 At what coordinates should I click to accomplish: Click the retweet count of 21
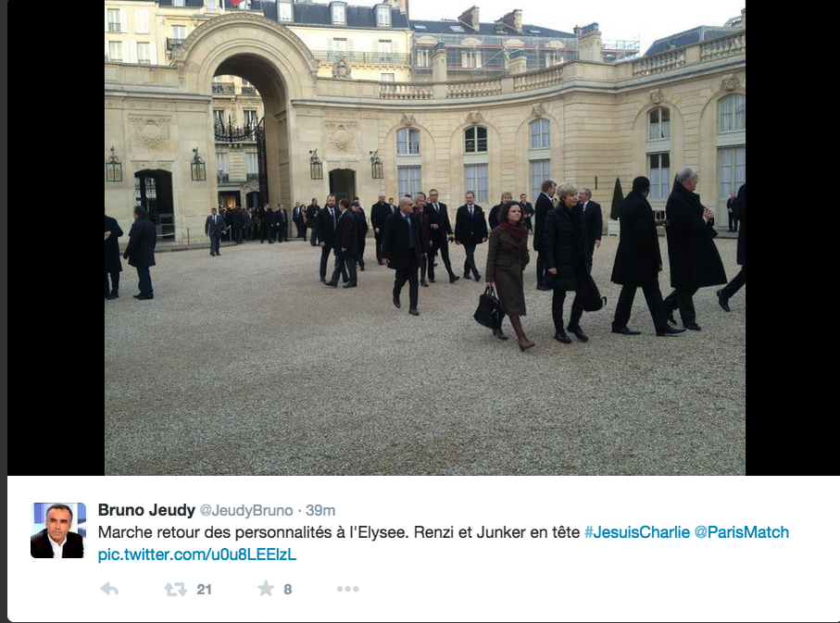tap(204, 590)
